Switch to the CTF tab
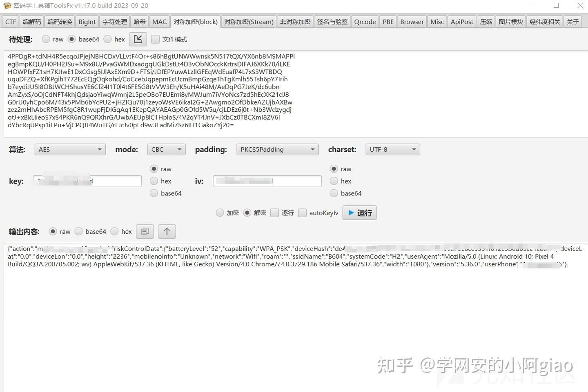This screenshot has height=392, width=588. pos(10,22)
